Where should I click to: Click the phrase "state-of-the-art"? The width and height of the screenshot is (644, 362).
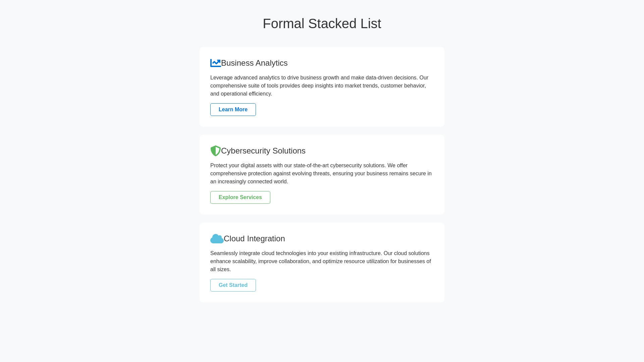pos(311,166)
